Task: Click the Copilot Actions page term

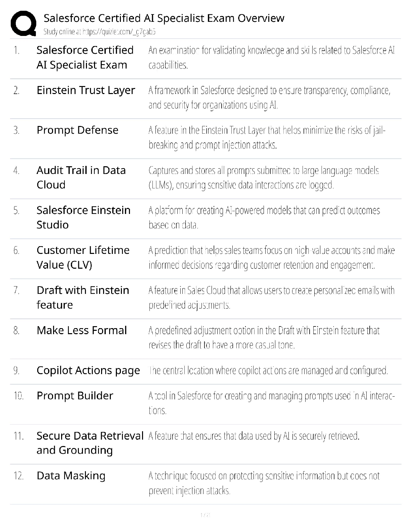Action: tap(88, 370)
